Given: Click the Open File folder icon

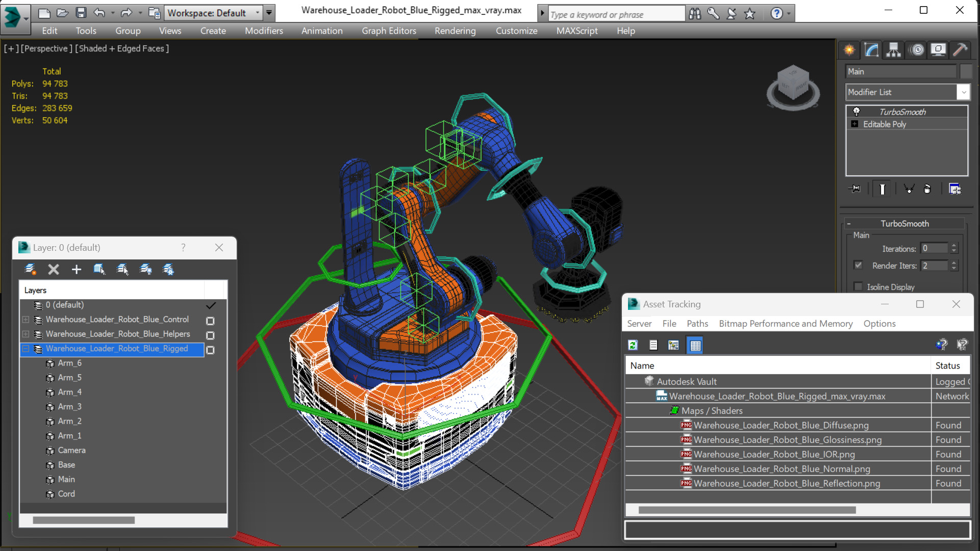Looking at the screenshot, I should click(62, 13).
